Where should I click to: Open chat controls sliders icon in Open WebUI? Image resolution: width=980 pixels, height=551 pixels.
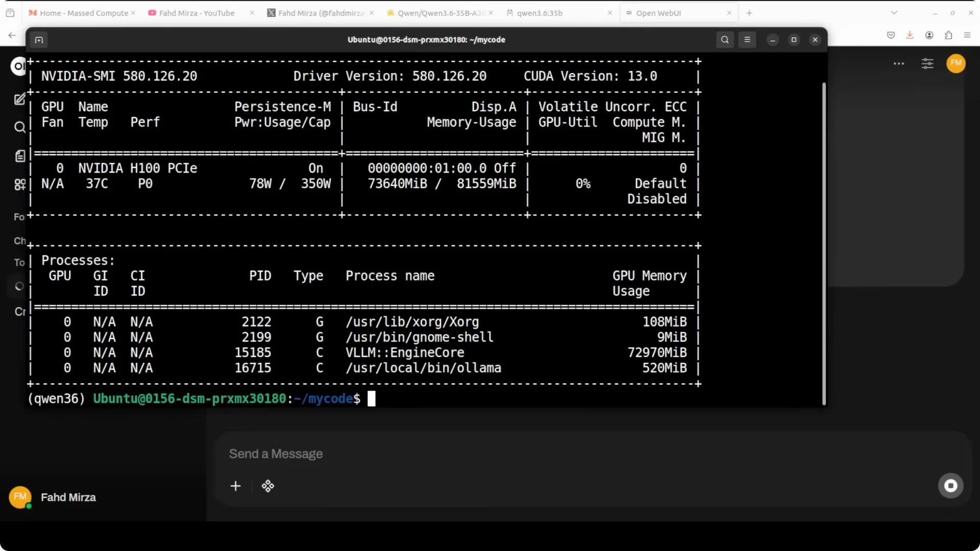(x=927, y=63)
